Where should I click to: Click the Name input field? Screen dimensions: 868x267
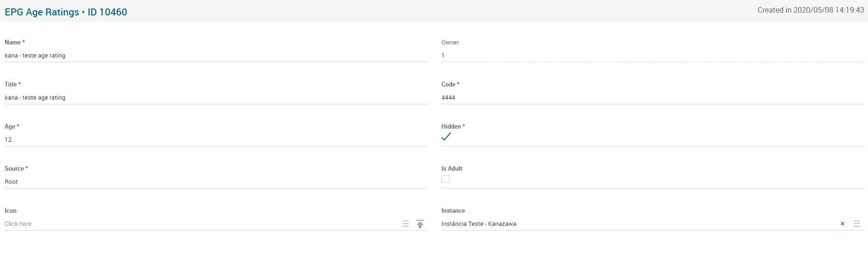[x=215, y=56]
